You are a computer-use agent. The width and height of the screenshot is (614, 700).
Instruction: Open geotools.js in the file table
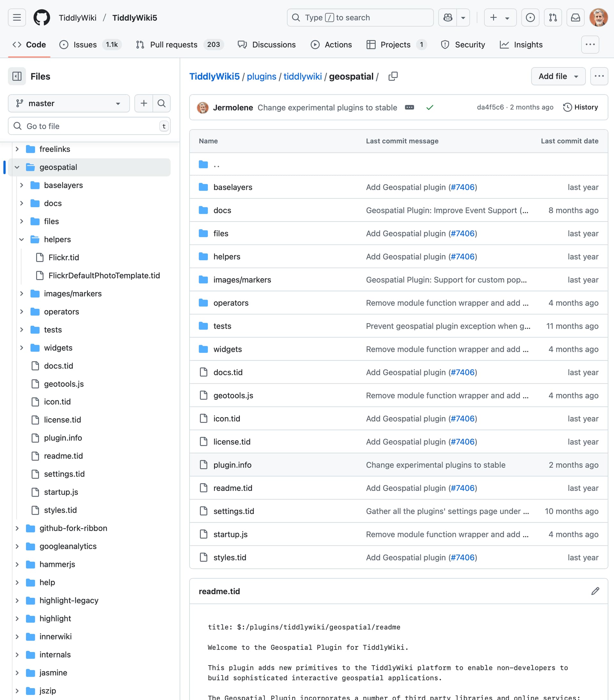pyautogui.click(x=233, y=395)
